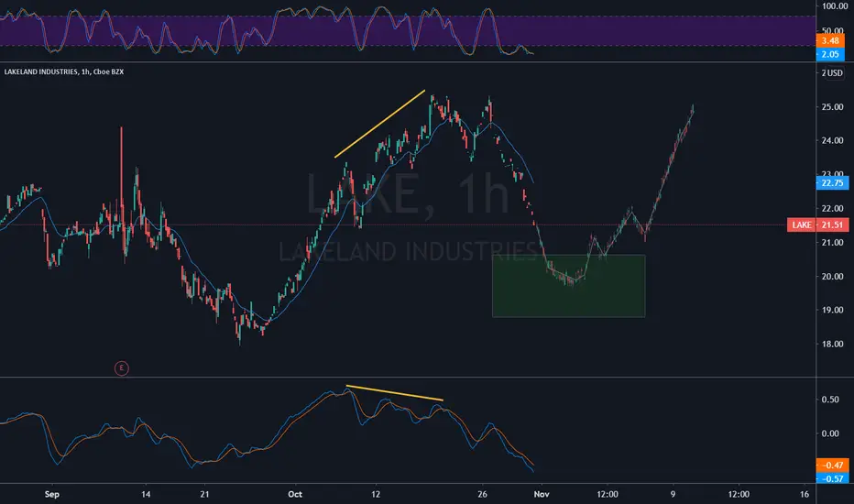Click the 20.00 price axis label
The image size is (854, 504).
tap(832, 276)
